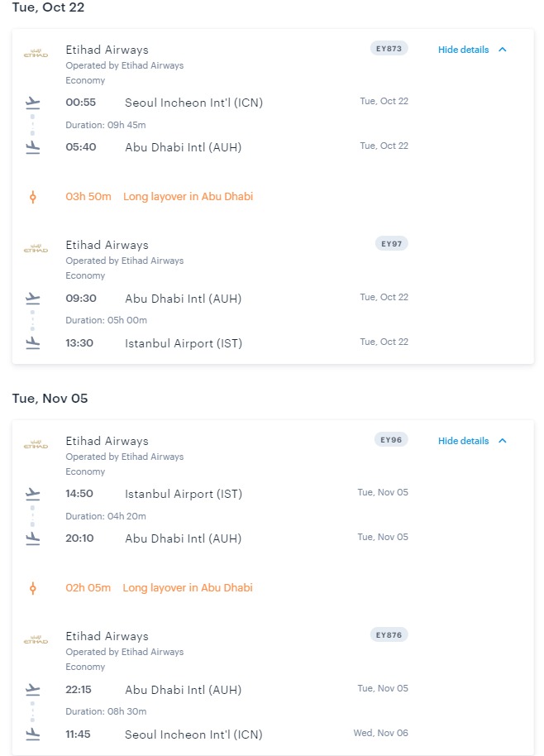Click the chevron arrow on the Oct 22 card
The height and width of the screenshot is (756, 544).
(503, 50)
